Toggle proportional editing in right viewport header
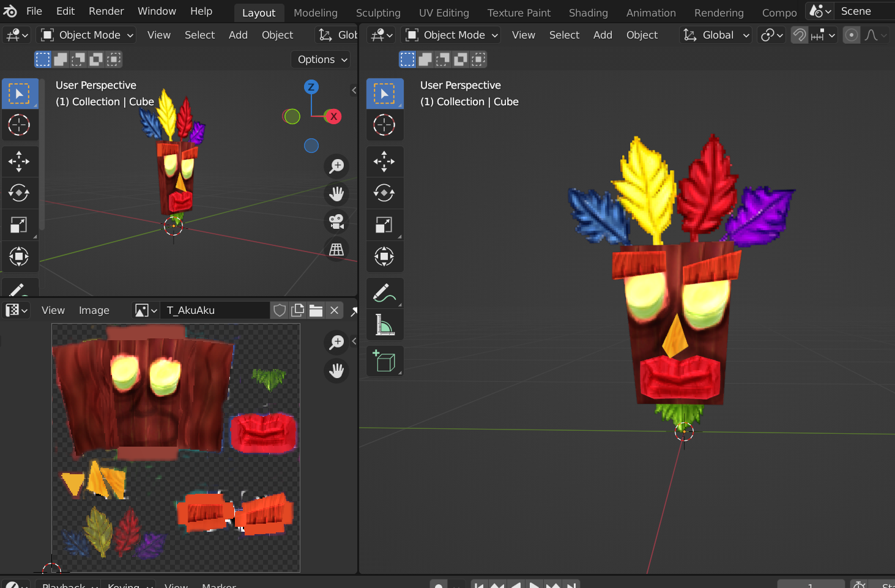Screen dimensions: 895x588 click(x=851, y=35)
